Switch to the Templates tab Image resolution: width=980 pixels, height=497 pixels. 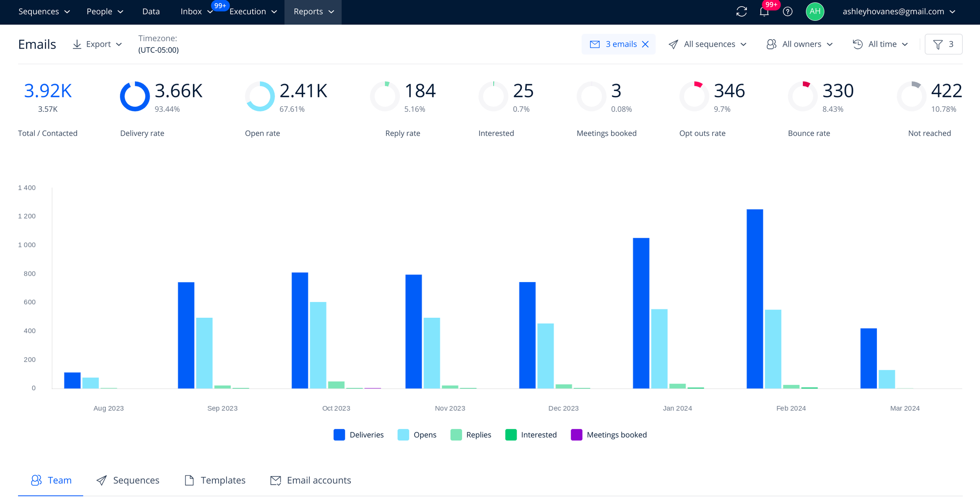click(x=215, y=480)
